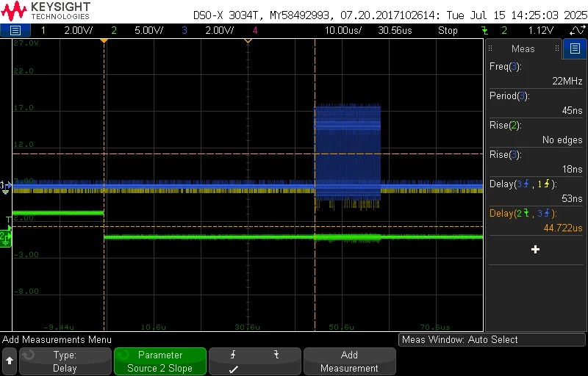Click the 10.00us/ timebase readout

coord(343,30)
